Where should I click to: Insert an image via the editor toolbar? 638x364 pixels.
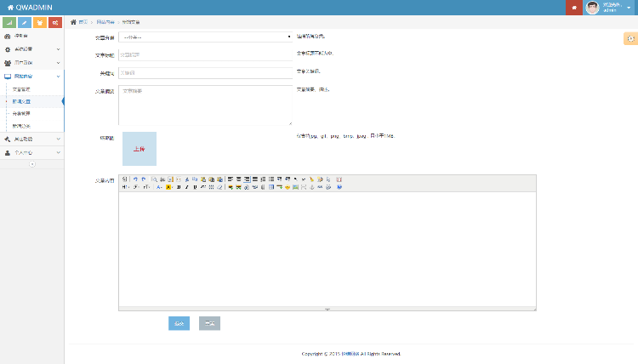point(231,187)
